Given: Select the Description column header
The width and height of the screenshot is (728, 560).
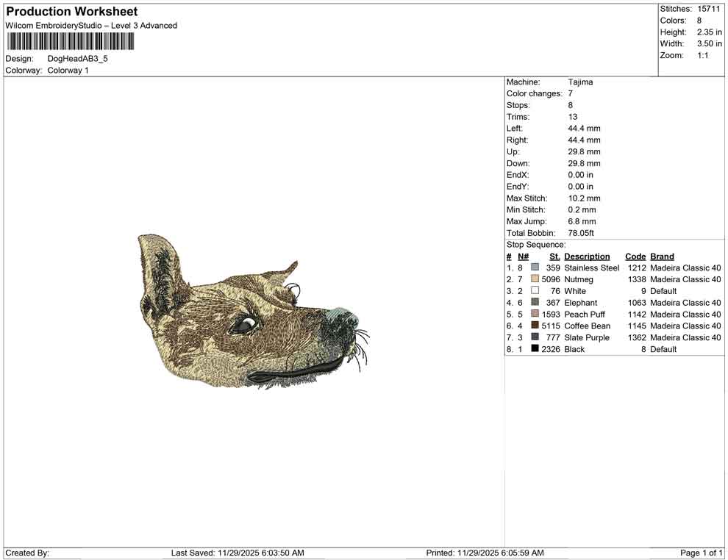Looking at the screenshot, I should coord(590,256).
